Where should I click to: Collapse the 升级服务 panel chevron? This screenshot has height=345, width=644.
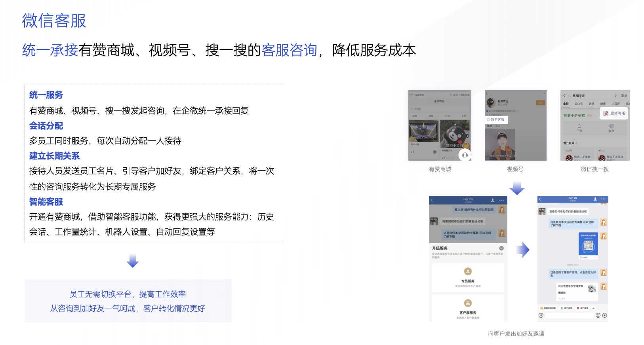click(501, 248)
